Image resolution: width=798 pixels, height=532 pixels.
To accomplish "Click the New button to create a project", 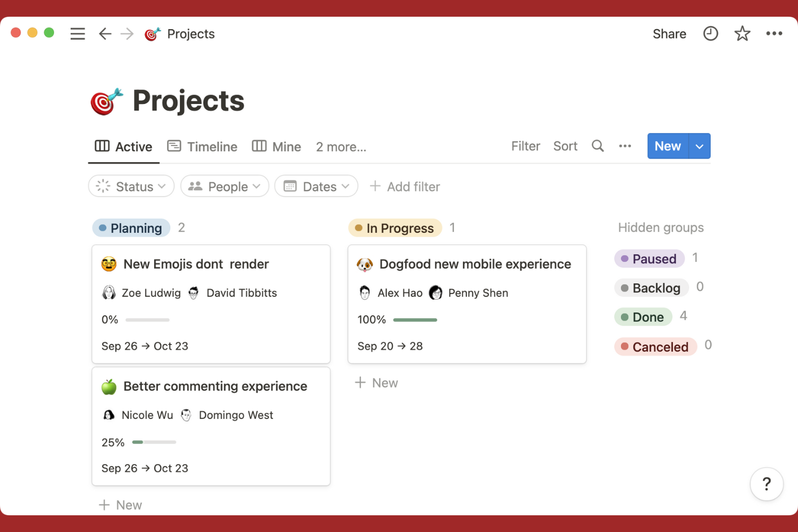I will (x=668, y=146).
